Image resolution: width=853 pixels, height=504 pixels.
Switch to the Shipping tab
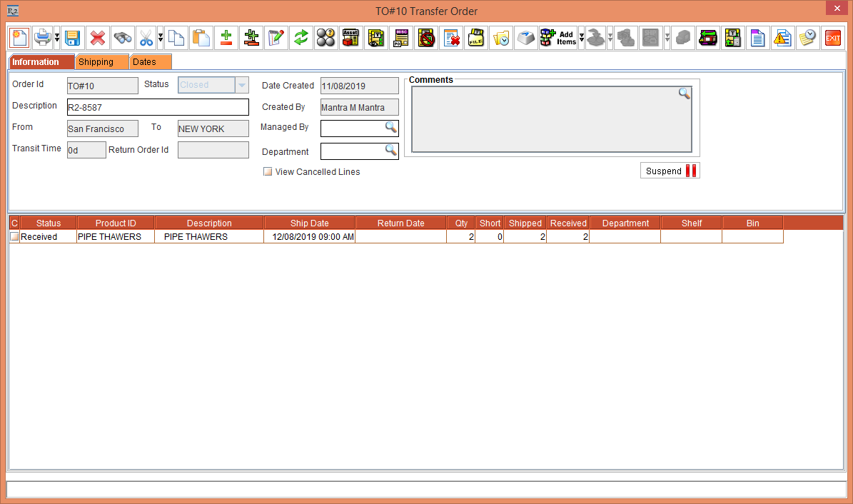click(101, 61)
